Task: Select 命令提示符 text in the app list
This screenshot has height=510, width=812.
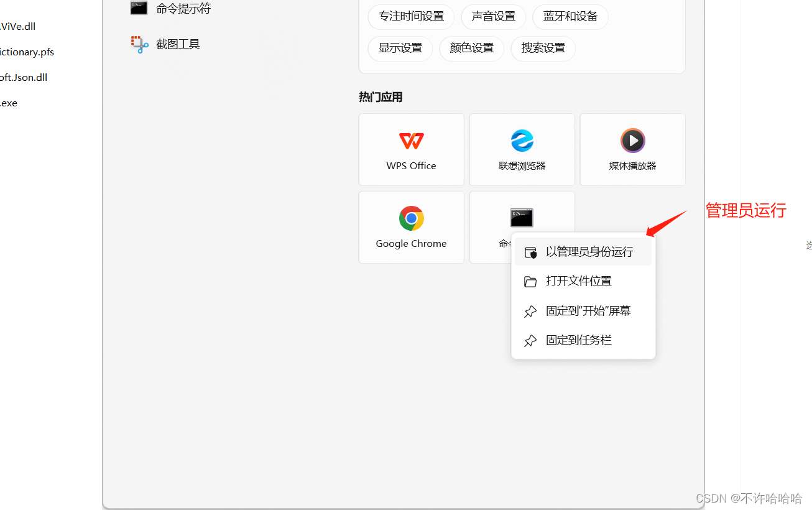Action: click(x=183, y=9)
